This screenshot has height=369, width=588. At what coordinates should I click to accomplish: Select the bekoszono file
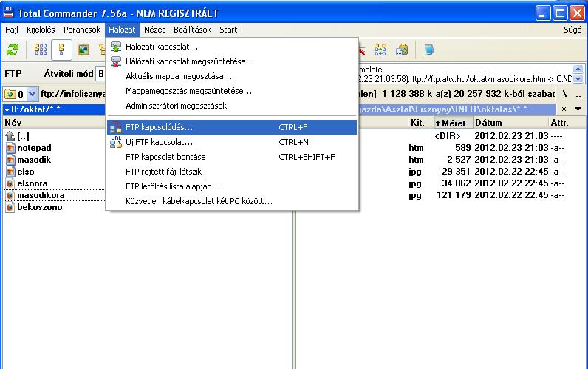(39, 207)
